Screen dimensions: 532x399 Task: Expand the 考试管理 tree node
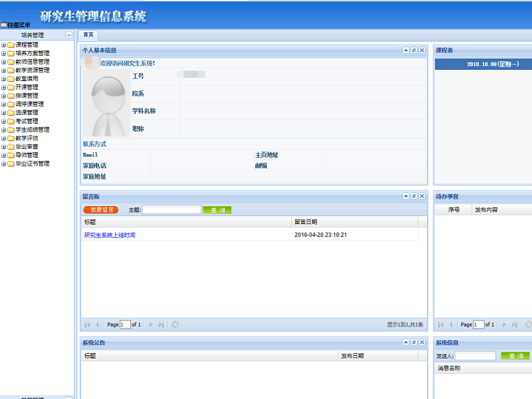(3, 121)
